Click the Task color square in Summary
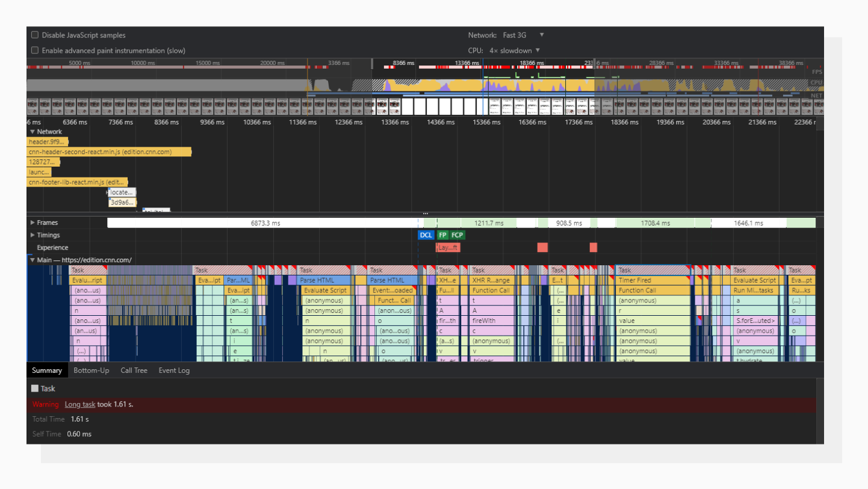868x489 pixels. pos(35,388)
